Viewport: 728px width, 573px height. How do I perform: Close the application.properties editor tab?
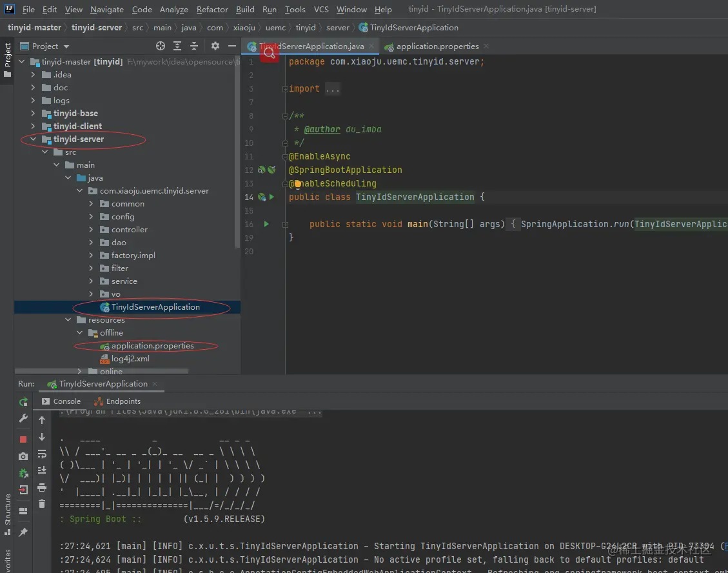[486, 46]
